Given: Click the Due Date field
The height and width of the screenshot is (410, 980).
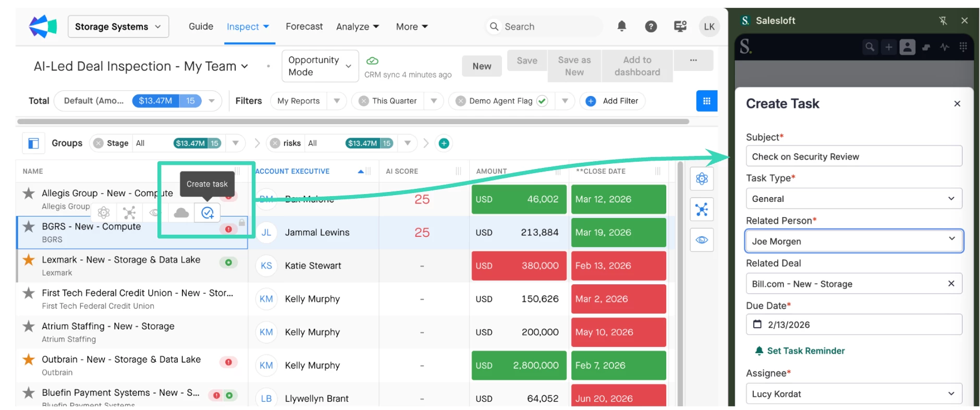Looking at the screenshot, I should [x=854, y=324].
